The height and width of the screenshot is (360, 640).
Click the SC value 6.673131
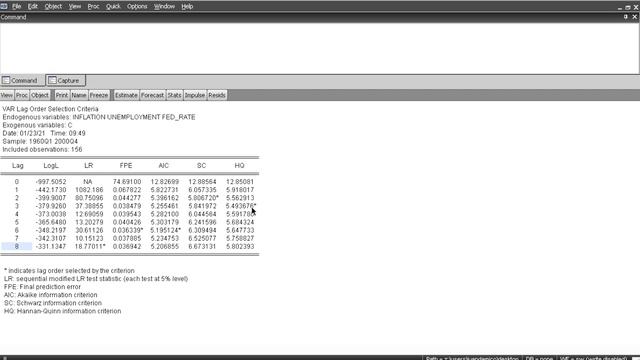pos(202,247)
